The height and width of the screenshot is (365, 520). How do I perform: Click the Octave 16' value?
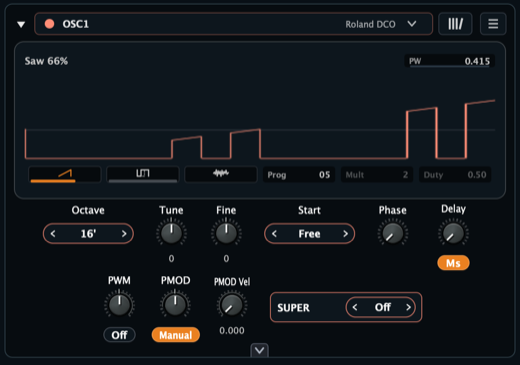88,234
